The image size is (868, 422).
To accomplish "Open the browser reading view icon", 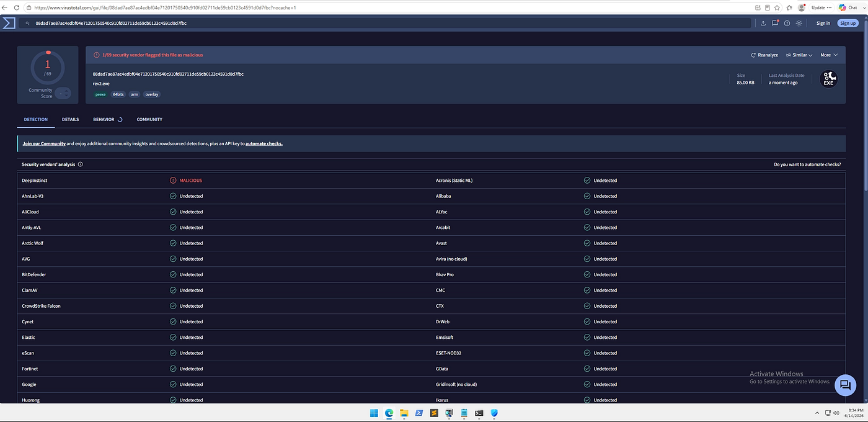I will (768, 7).
